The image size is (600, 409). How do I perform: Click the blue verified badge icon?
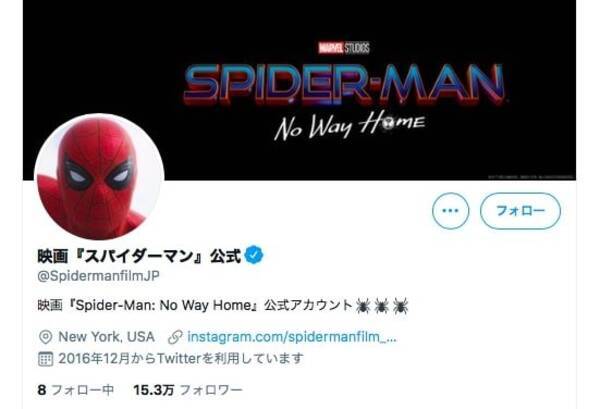click(254, 255)
